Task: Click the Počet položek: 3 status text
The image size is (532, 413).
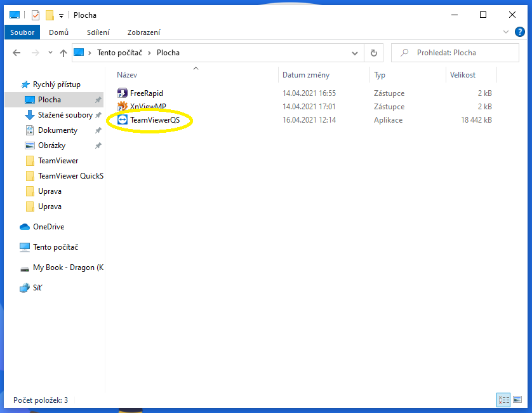Action: [x=41, y=400]
